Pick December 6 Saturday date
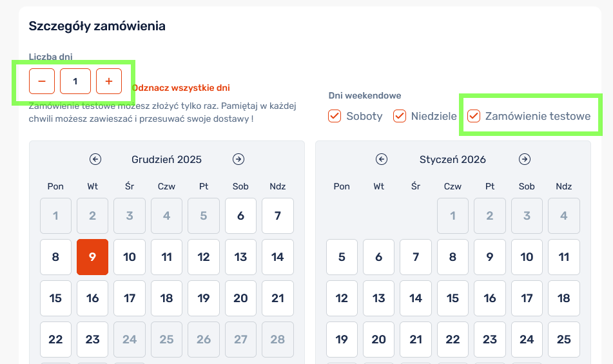The height and width of the screenshot is (364, 613). pos(240,216)
